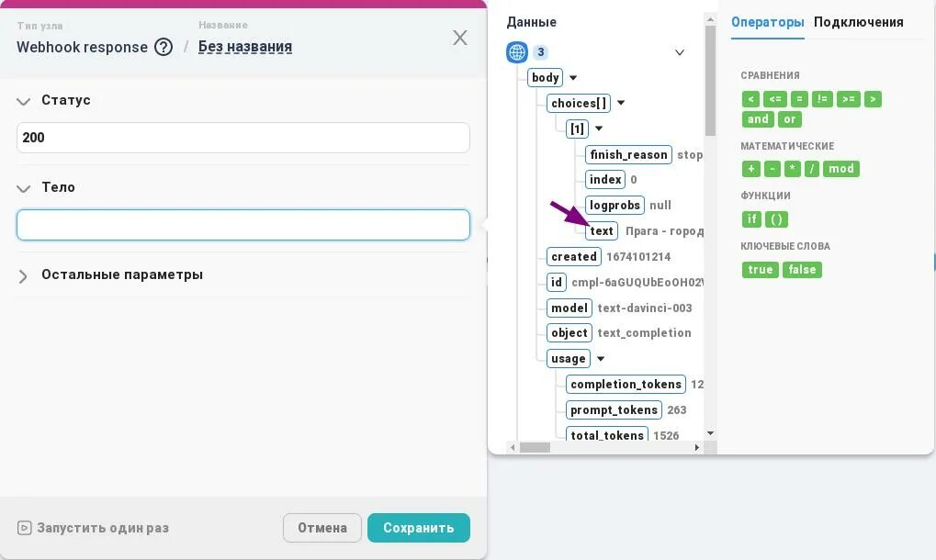Click the globe data source icon

pos(517,52)
